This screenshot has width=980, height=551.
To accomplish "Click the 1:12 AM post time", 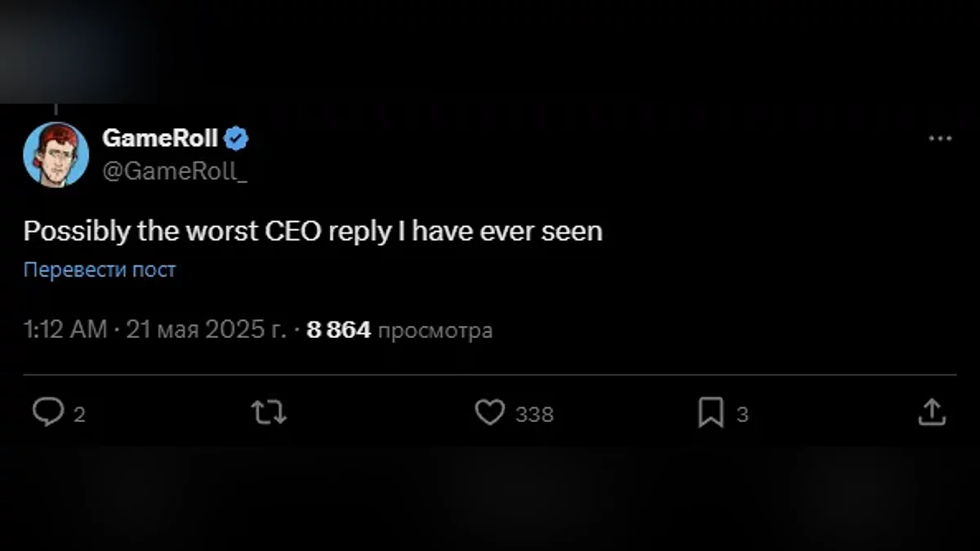I will point(65,330).
